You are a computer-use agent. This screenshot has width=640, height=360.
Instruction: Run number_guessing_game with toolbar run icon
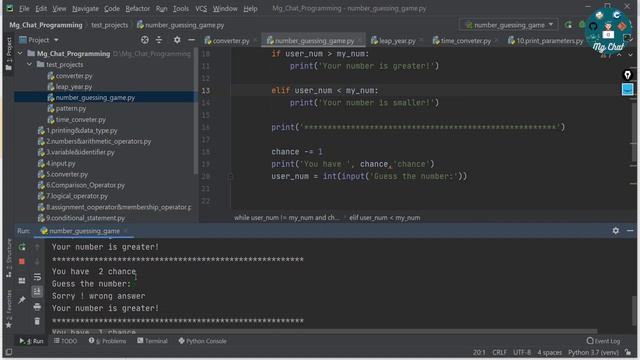point(568,25)
